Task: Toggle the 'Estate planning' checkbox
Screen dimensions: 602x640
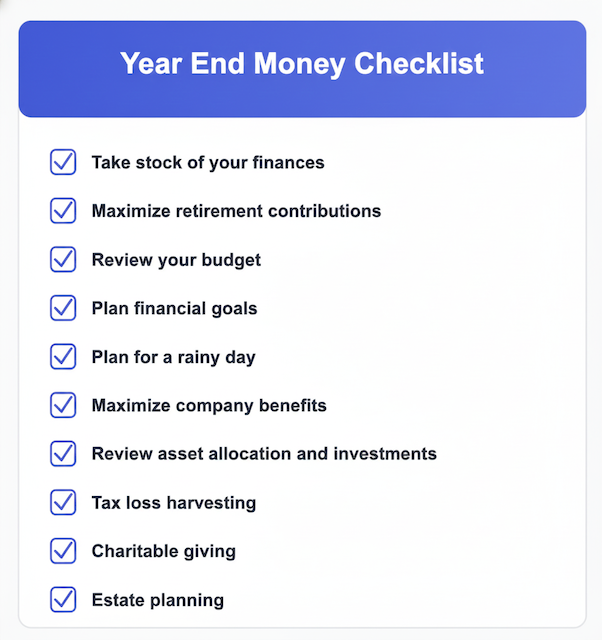Action: pyautogui.click(x=63, y=599)
